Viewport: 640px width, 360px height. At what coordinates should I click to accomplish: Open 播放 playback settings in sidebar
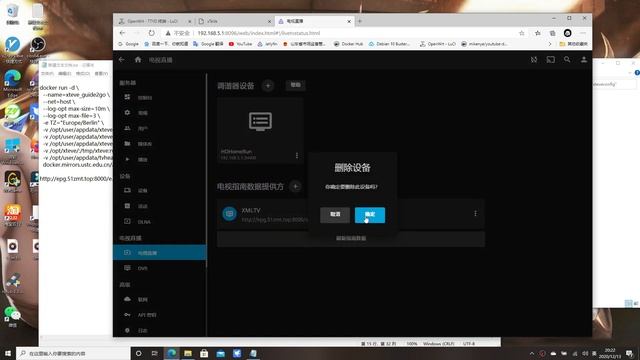160,159
